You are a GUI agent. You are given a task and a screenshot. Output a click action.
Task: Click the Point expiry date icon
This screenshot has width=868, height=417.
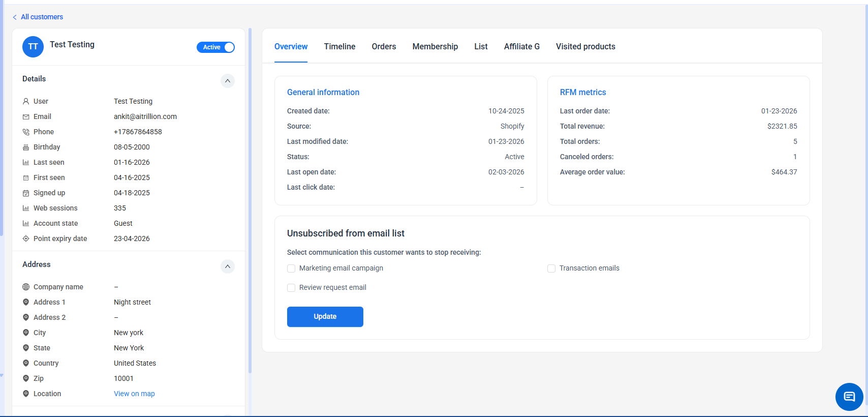coord(26,239)
